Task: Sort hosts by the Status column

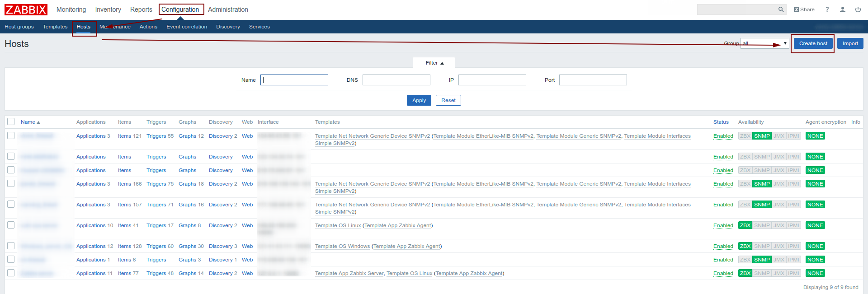Action: [721, 122]
